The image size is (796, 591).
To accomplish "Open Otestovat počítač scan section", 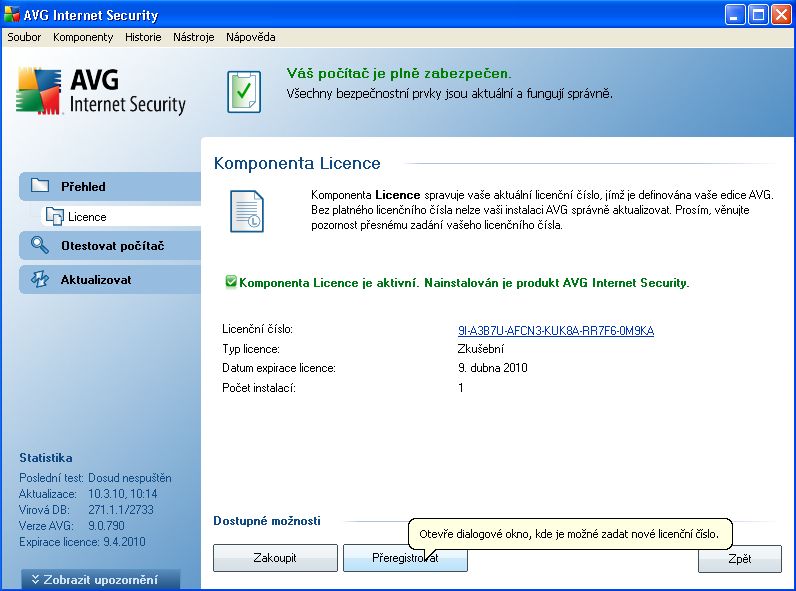I will pos(110,246).
